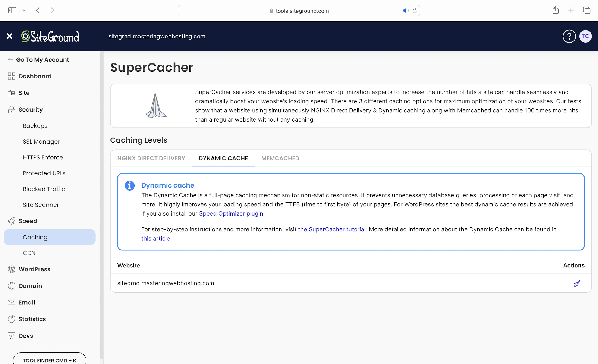Toggle the browser sidebar panel
598x364 pixels.
[x=12, y=10]
